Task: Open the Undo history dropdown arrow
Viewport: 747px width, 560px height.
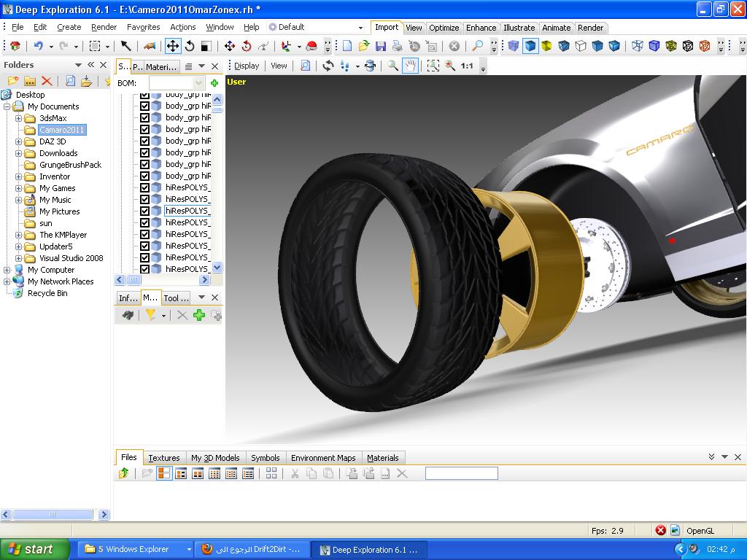Action: click(51, 46)
